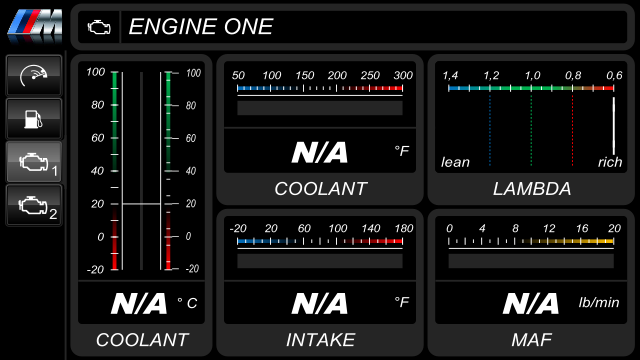This screenshot has height=360, width=640.
Task: Click the MAF N/A reading
Action: coord(531,304)
